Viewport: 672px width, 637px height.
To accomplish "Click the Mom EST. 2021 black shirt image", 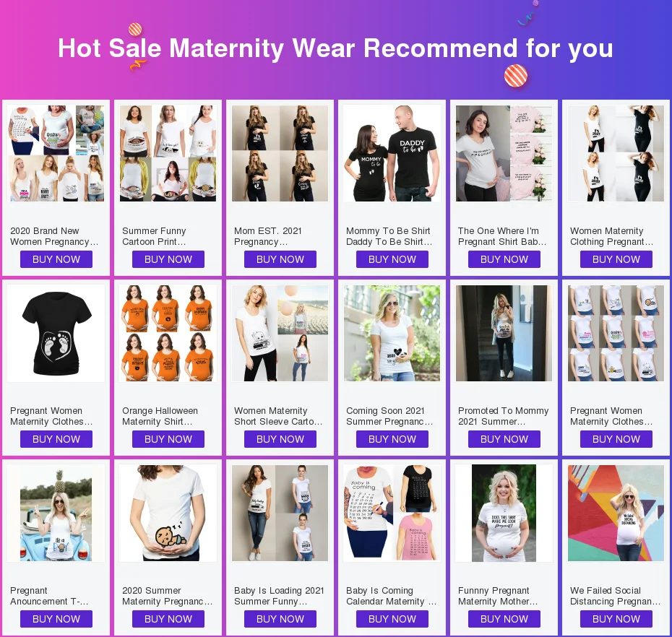I will tap(280, 153).
